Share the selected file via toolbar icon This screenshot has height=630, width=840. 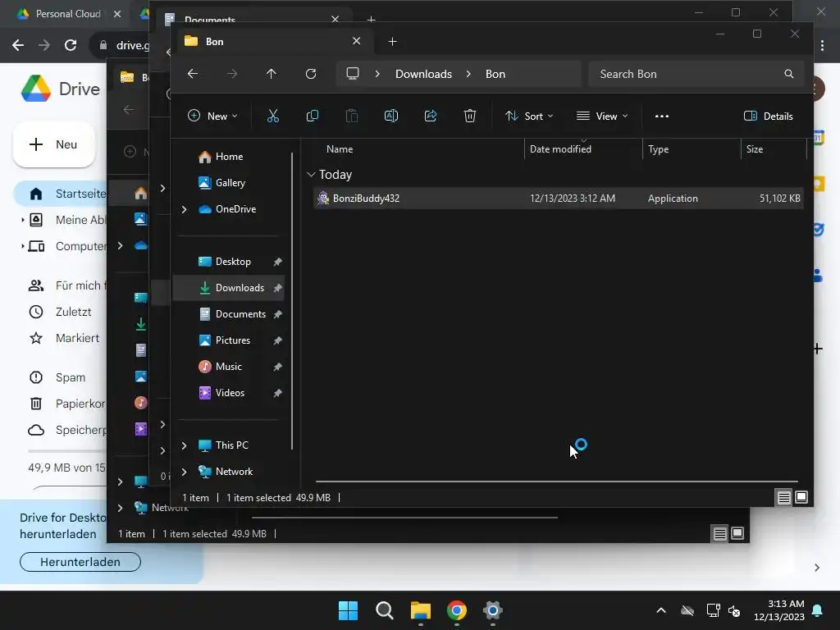coord(430,116)
